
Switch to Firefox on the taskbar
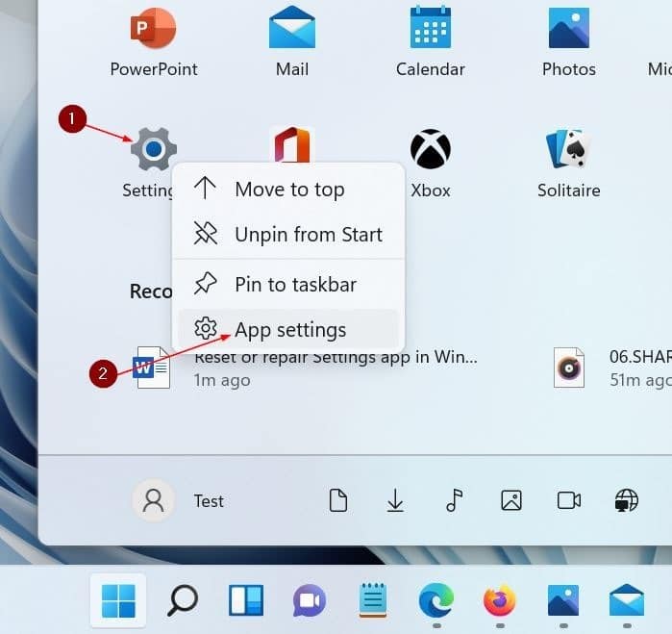pos(500,600)
